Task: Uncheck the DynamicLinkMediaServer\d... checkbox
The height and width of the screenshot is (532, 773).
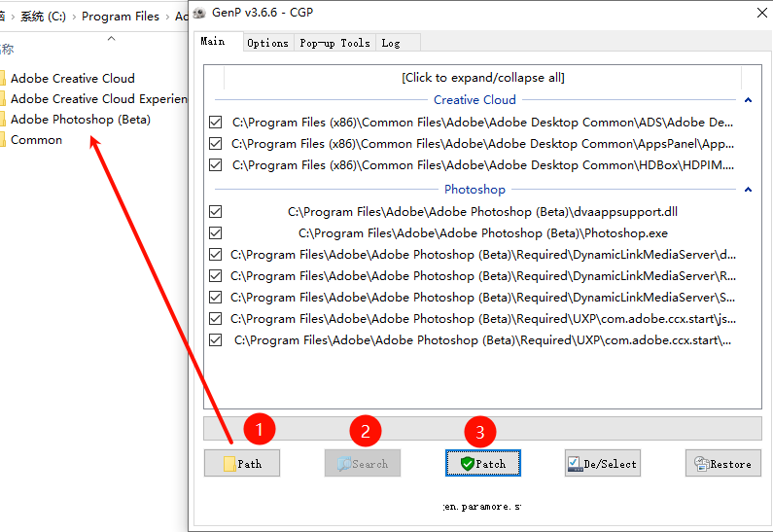Action: [216, 255]
